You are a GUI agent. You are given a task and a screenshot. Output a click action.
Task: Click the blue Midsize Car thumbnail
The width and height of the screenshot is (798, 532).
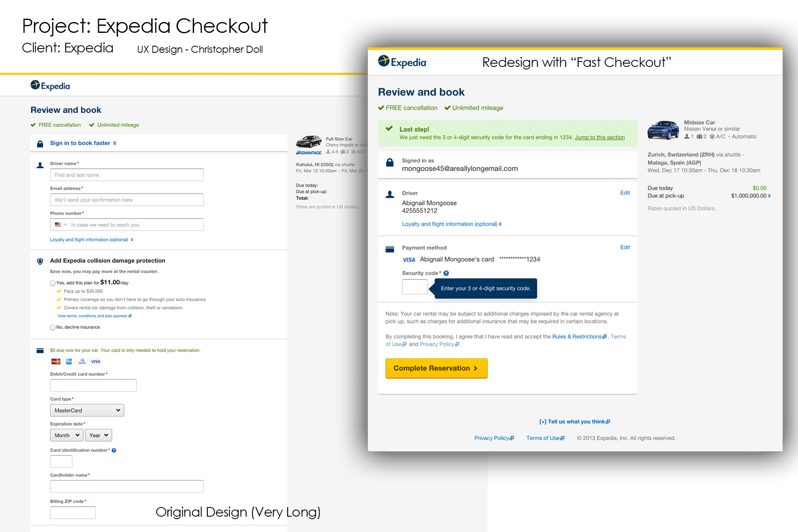coord(663,130)
